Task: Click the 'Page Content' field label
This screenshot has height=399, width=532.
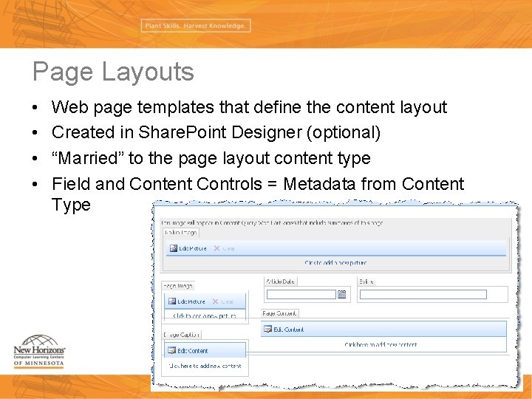Action: pyautogui.click(x=279, y=313)
